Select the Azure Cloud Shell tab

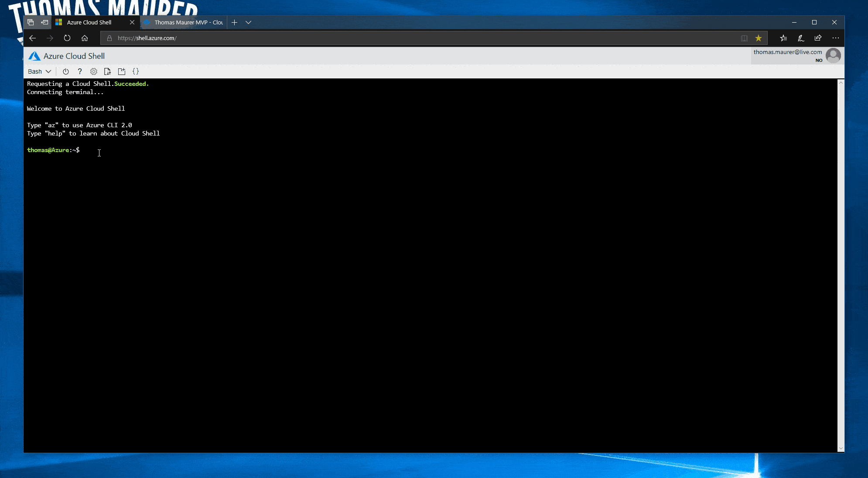[x=89, y=22]
